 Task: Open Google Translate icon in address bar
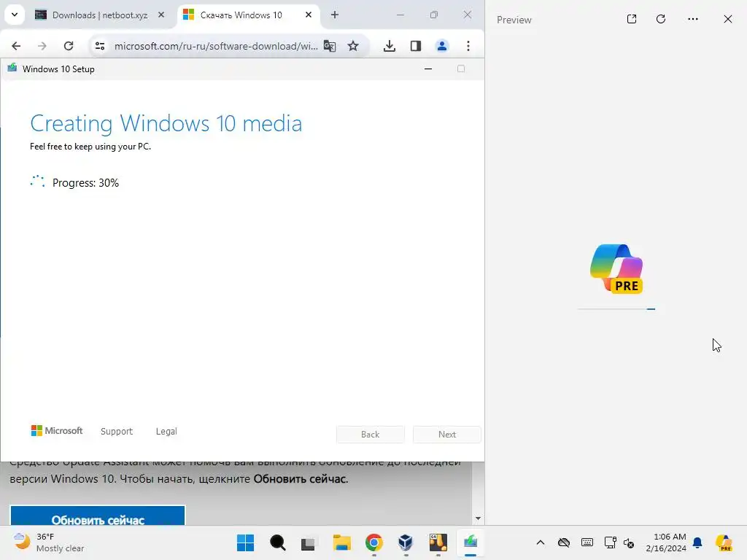[x=329, y=46]
